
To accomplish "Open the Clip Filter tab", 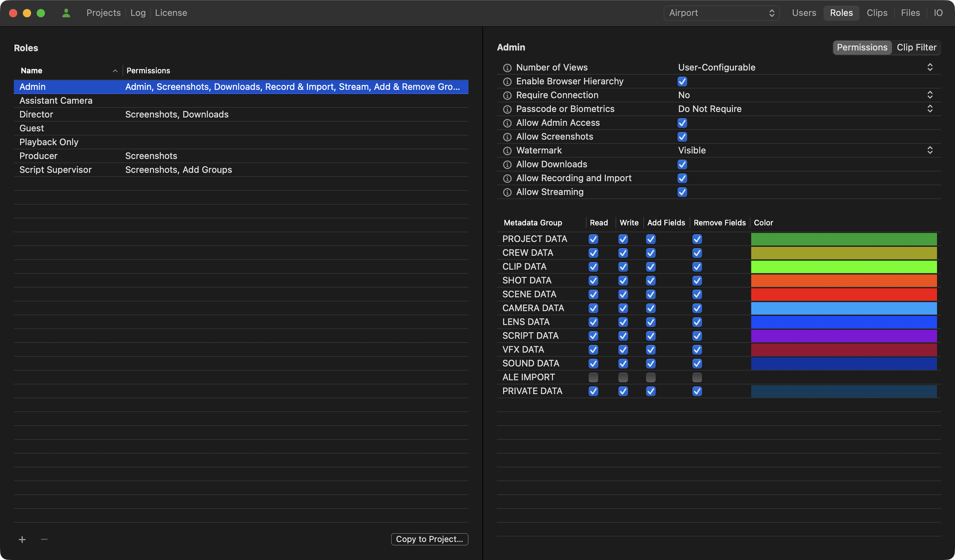I will coord(916,47).
